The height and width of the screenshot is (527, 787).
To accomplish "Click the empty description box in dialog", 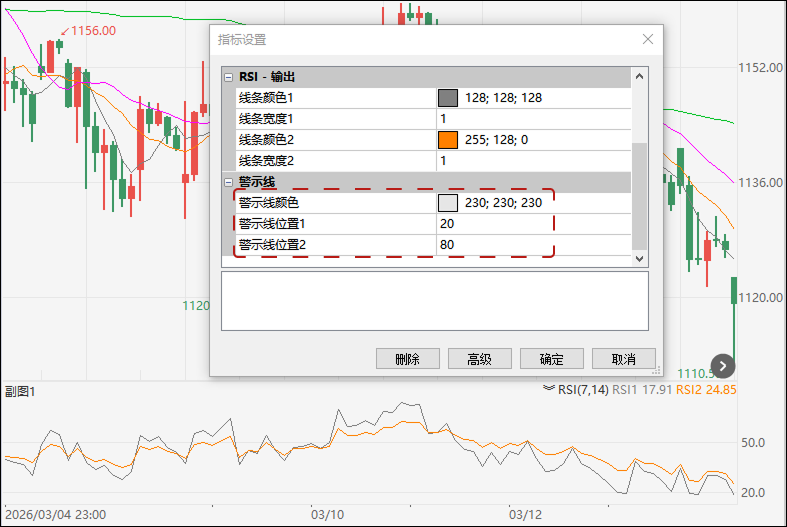I will pyautogui.click(x=434, y=301).
